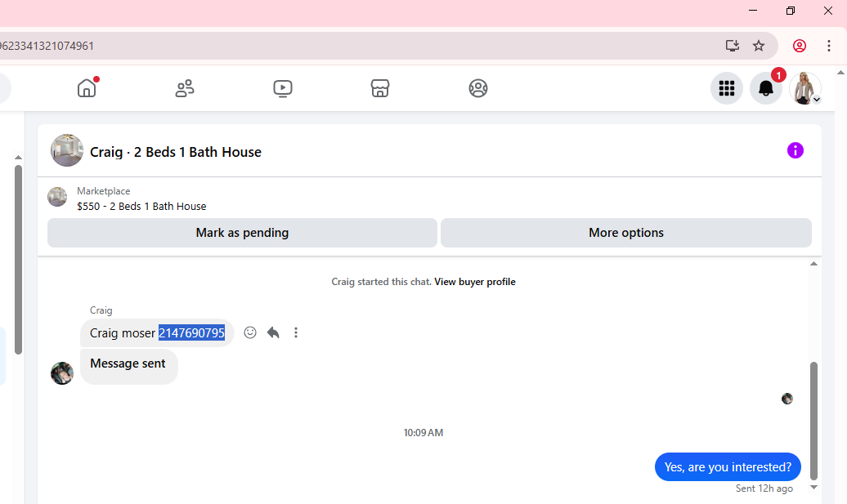
Task: Click the Marketplace label above listing
Action: pyautogui.click(x=104, y=191)
